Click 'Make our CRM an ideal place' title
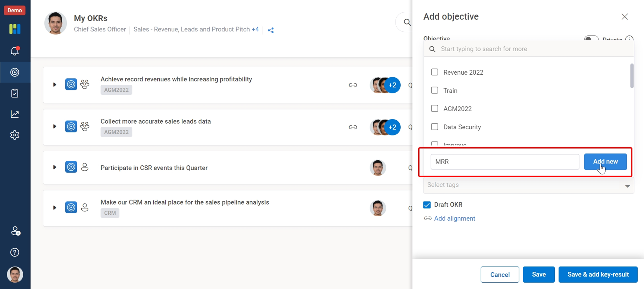644x289 pixels. click(185, 202)
